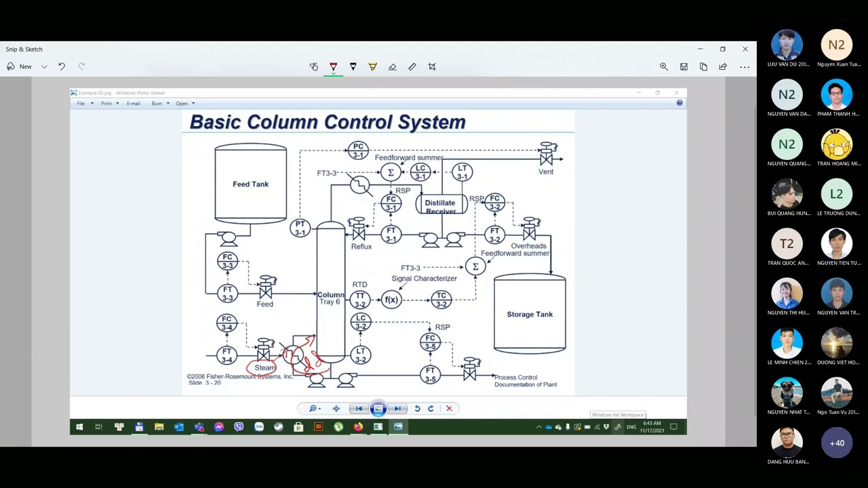Image resolution: width=868 pixels, height=488 pixels.
Task: Click the Redo arrow in Snip & Sketch
Action: pos(81,66)
